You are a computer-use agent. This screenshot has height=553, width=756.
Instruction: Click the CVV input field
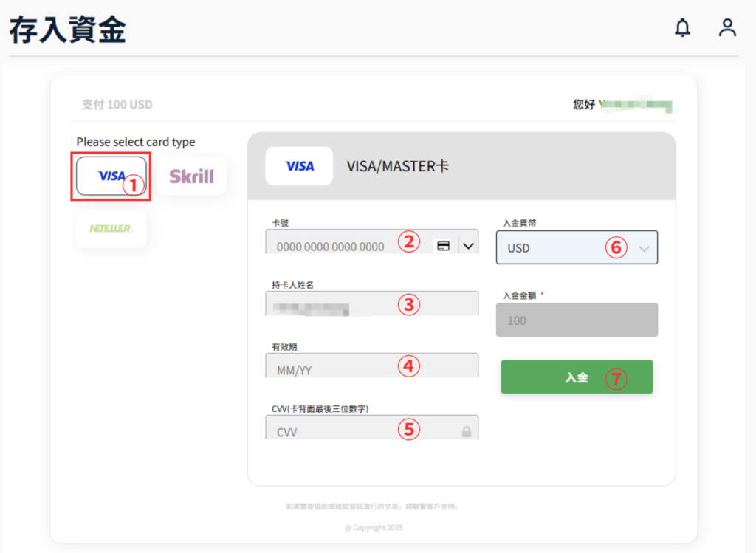coord(340,431)
